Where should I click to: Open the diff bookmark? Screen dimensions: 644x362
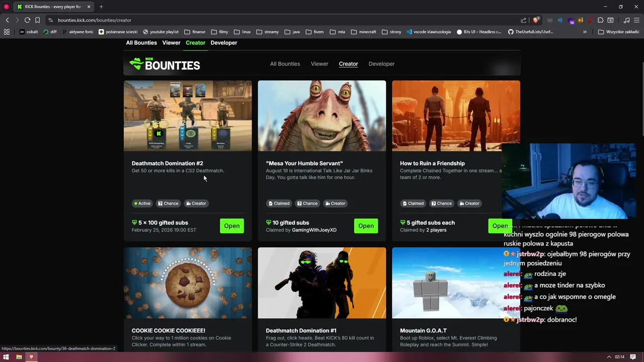[x=50, y=32]
